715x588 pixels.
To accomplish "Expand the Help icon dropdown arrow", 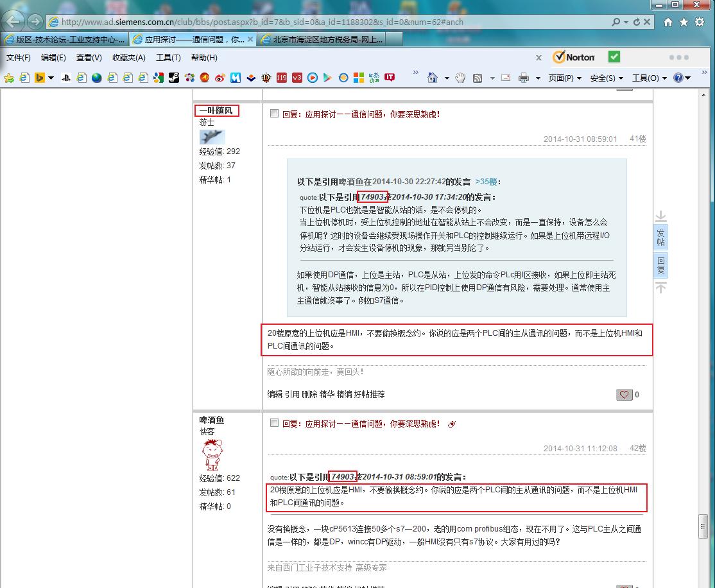I will click(x=687, y=78).
